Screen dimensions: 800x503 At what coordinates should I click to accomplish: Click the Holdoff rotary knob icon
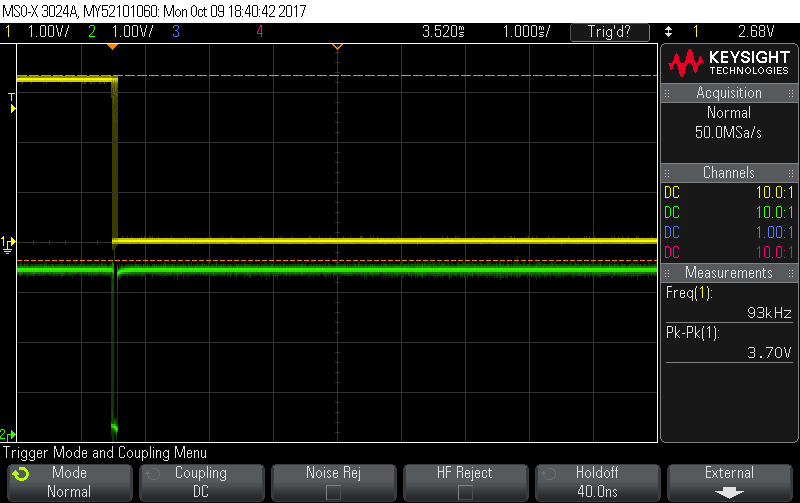pos(549,474)
